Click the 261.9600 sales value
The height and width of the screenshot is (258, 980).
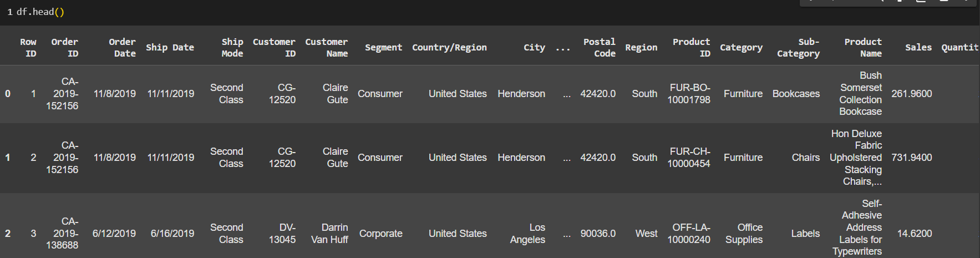click(911, 94)
